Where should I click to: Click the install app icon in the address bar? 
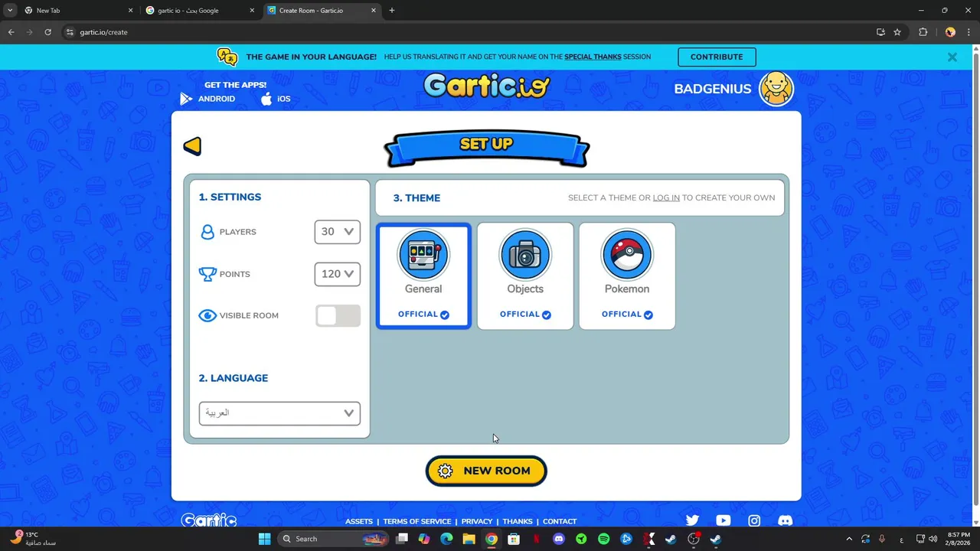click(x=880, y=32)
